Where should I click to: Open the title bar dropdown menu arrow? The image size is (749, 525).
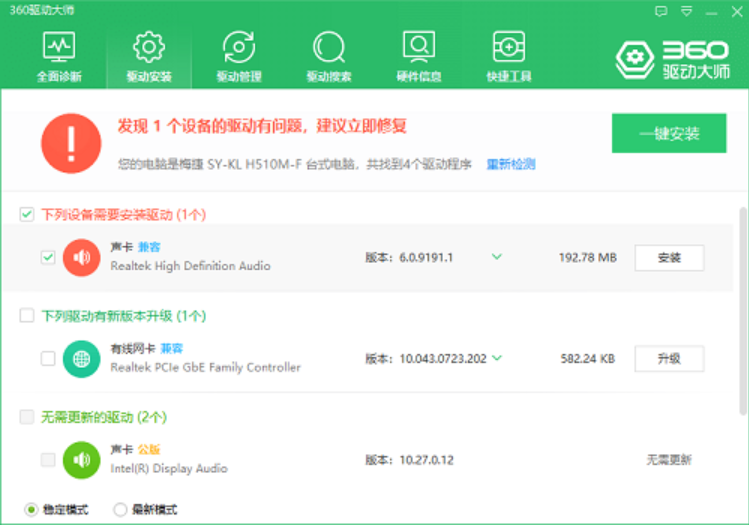[x=684, y=11]
